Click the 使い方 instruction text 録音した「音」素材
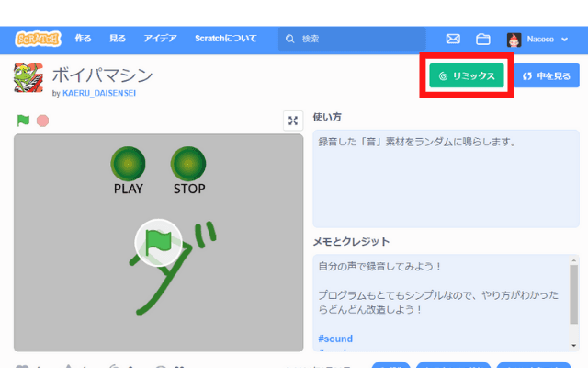 [x=418, y=142]
